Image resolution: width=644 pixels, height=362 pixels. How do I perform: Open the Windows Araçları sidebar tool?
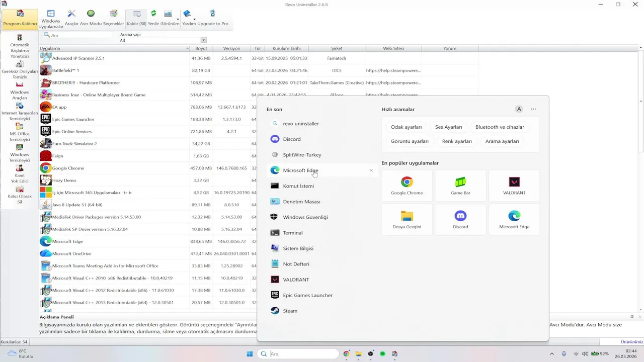[20, 91]
